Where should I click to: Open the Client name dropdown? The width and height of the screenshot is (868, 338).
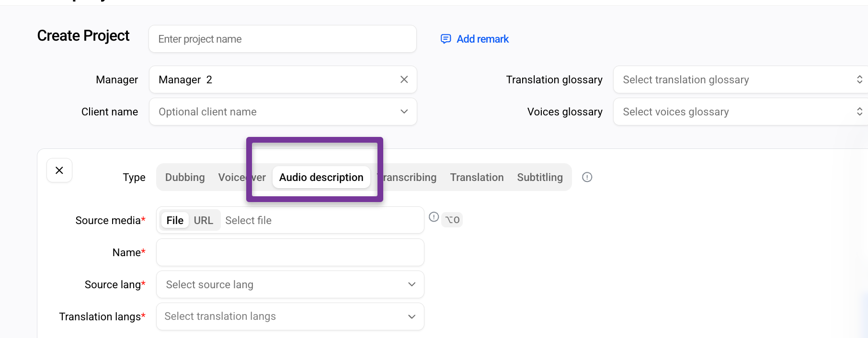pyautogui.click(x=283, y=112)
